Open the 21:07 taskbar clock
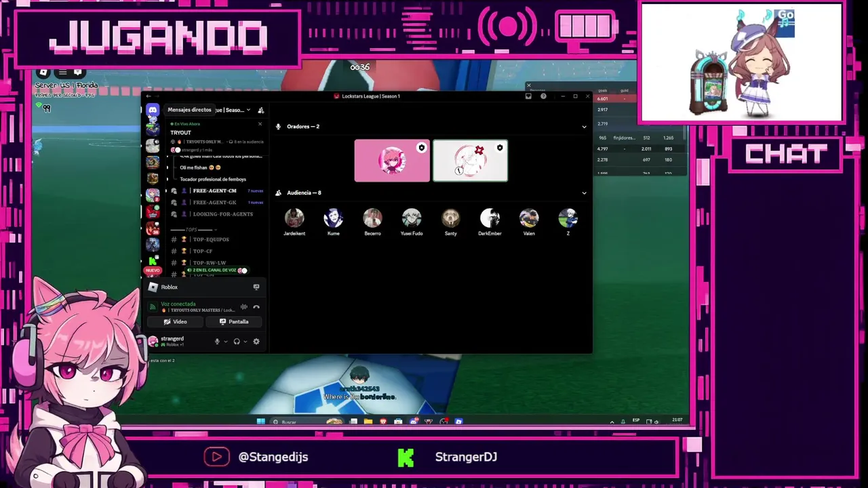This screenshot has height=488, width=868. 677,420
